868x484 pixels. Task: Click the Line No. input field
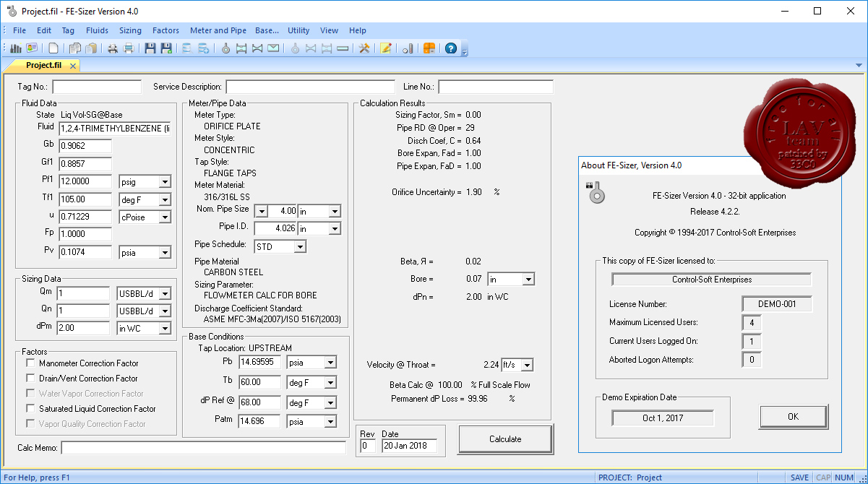496,87
